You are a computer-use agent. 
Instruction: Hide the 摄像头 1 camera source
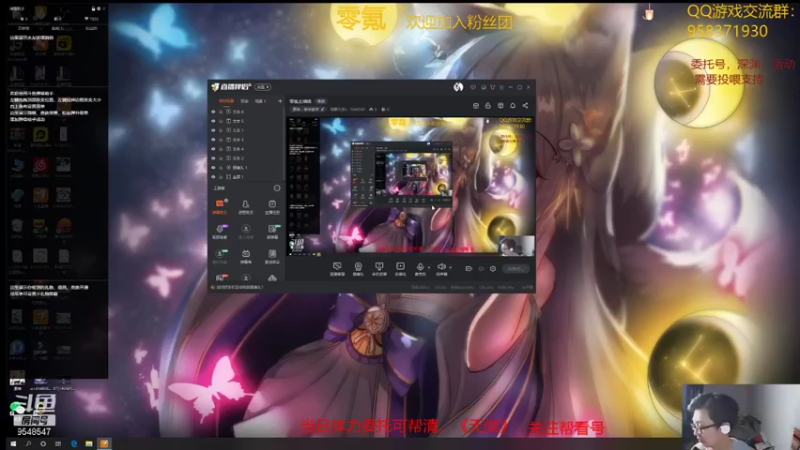coord(213,167)
